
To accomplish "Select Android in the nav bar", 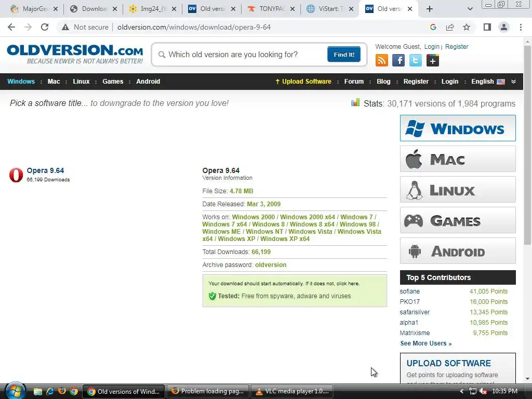I will [148, 82].
